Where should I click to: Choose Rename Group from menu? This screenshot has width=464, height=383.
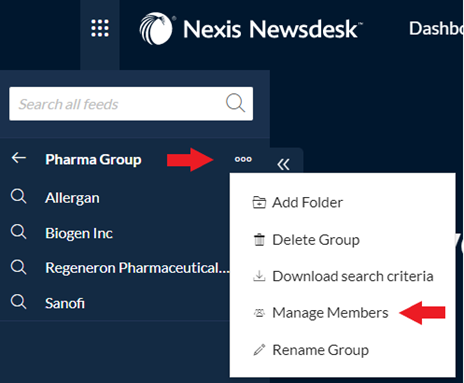coord(311,350)
